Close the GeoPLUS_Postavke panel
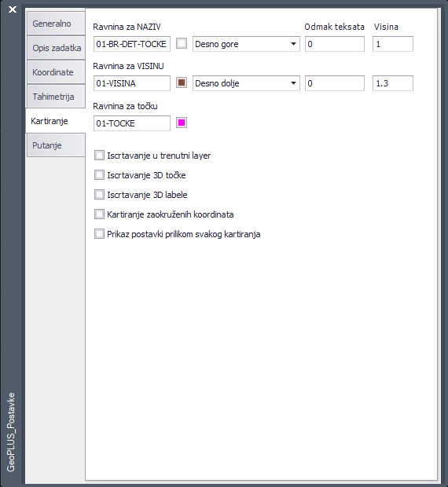 (13, 9)
